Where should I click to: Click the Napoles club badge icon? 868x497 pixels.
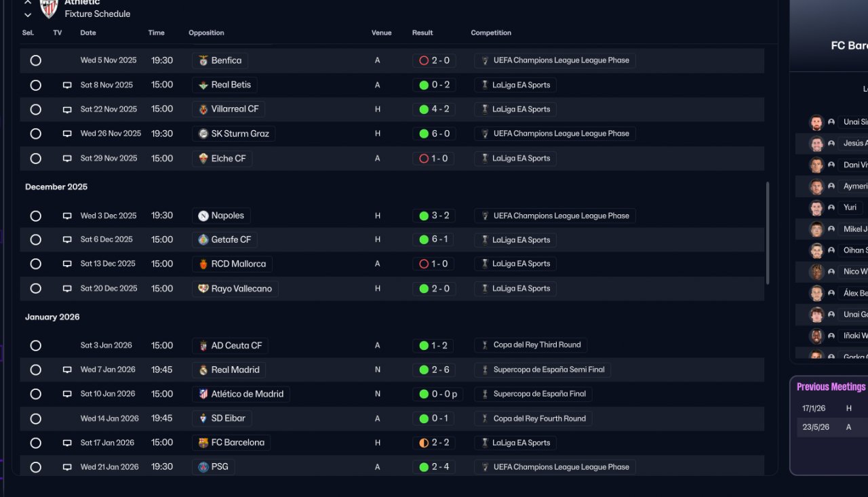click(203, 216)
